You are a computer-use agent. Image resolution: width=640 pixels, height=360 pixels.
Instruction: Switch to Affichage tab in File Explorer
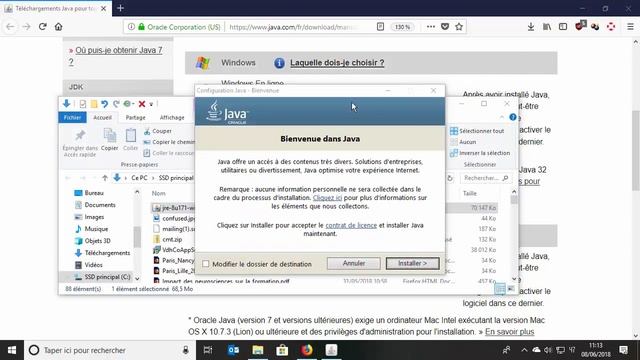[x=172, y=118]
